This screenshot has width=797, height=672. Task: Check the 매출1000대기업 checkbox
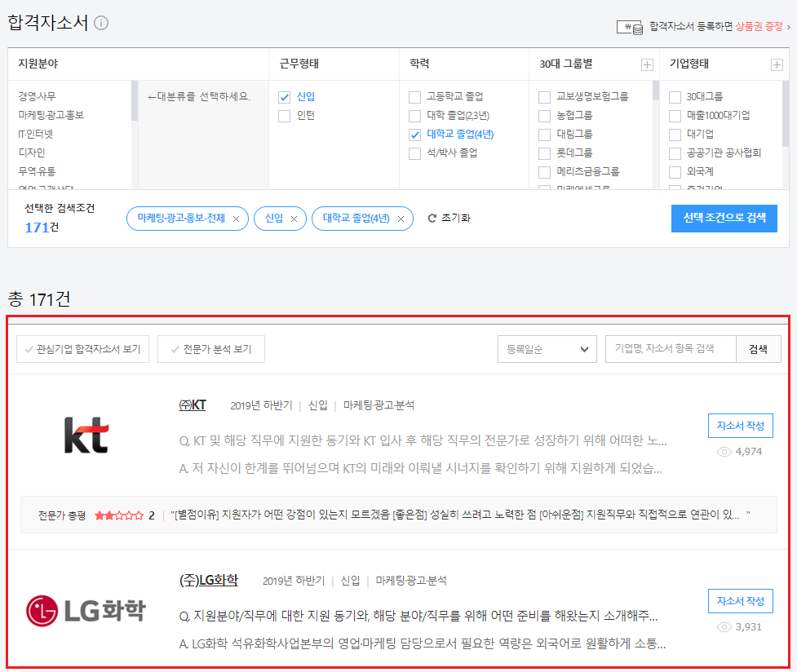[x=675, y=116]
